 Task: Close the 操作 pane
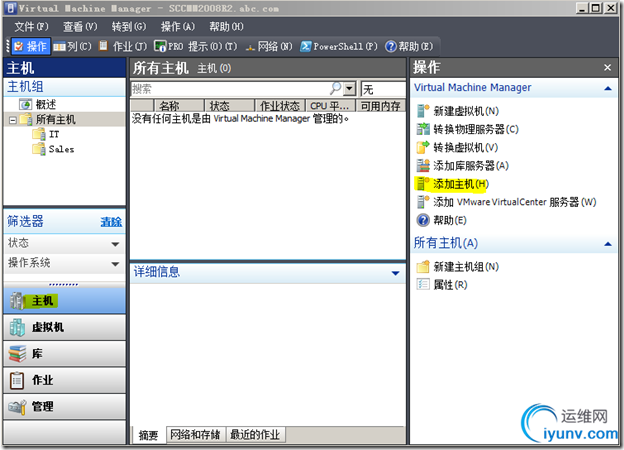607,68
